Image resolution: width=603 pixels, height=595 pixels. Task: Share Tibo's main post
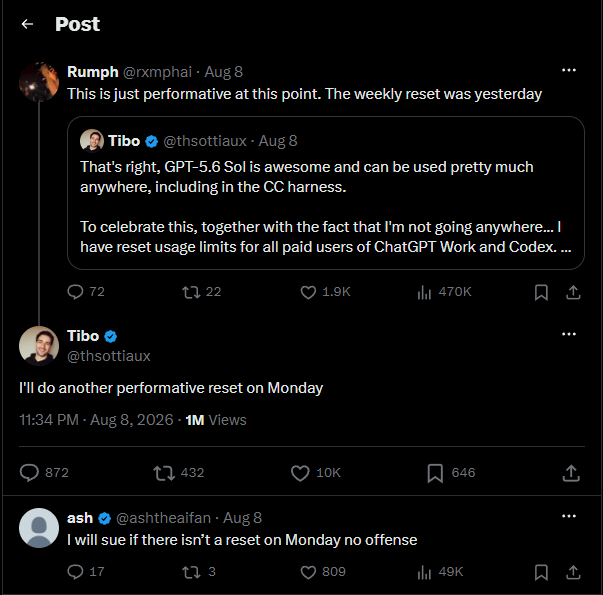pos(571,473)
